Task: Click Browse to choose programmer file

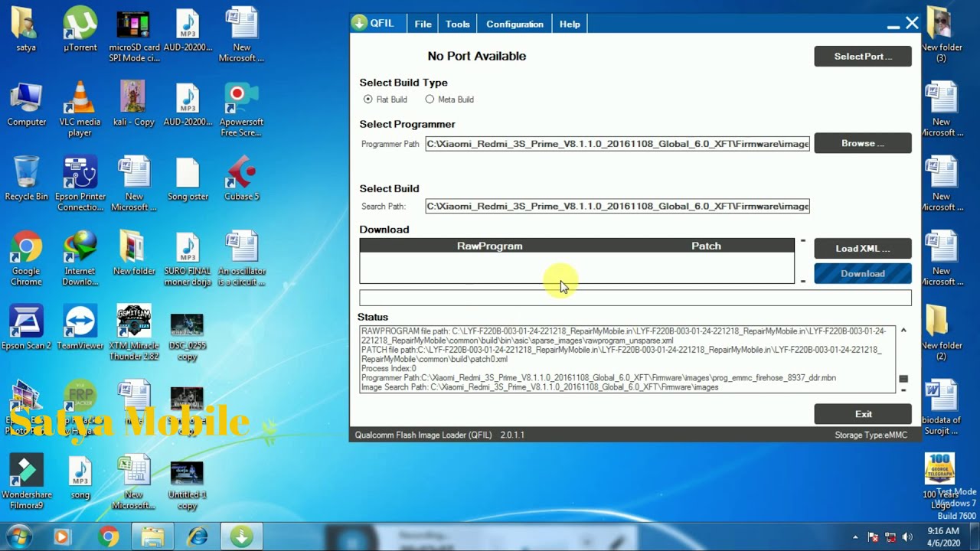Action: (863, 143)
